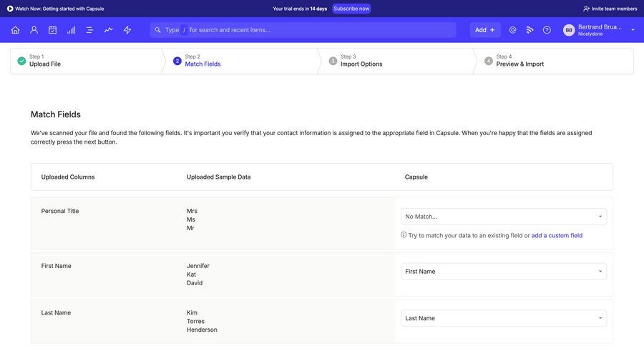Open the First Name field mapping dropdown
This screenshot has width=644, height=346.
point(503,272)
